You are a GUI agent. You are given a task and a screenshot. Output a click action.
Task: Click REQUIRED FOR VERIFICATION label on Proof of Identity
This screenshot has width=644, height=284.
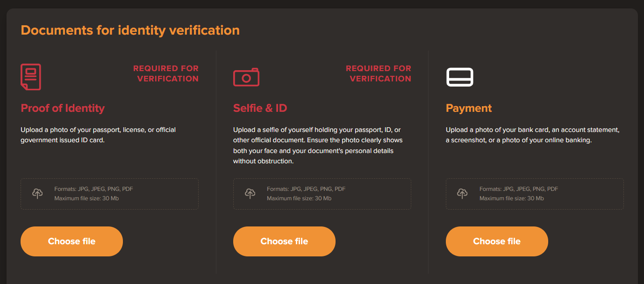(x=166, y=73)
